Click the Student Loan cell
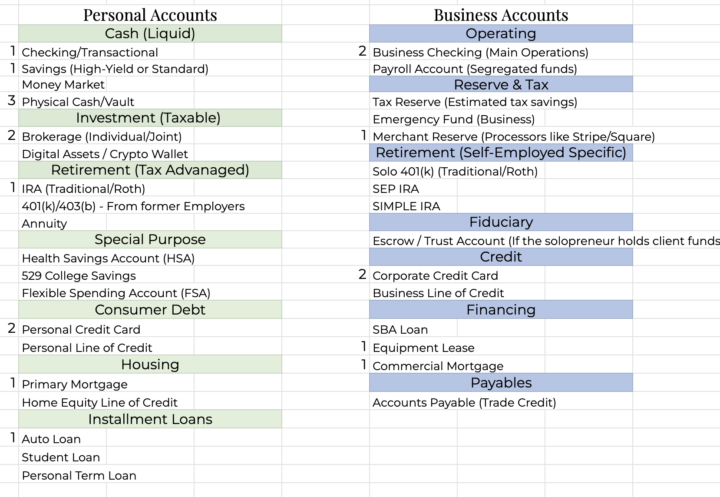The width and height of the screenshot is (720, 497). point(61,457)
